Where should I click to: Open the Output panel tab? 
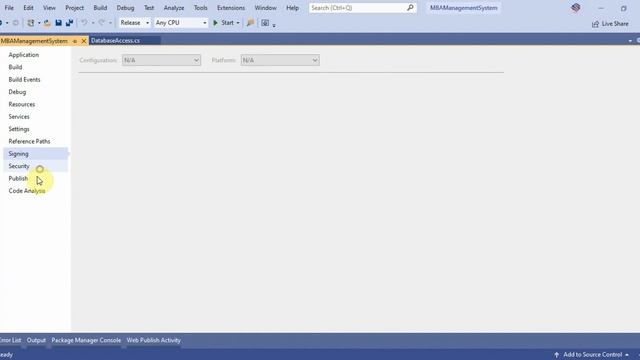coord(36,340)
